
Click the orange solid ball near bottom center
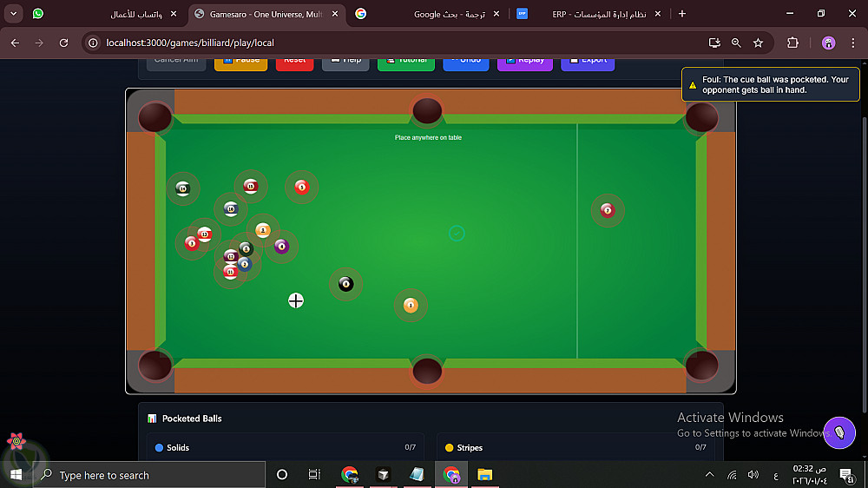pos(411,305)
